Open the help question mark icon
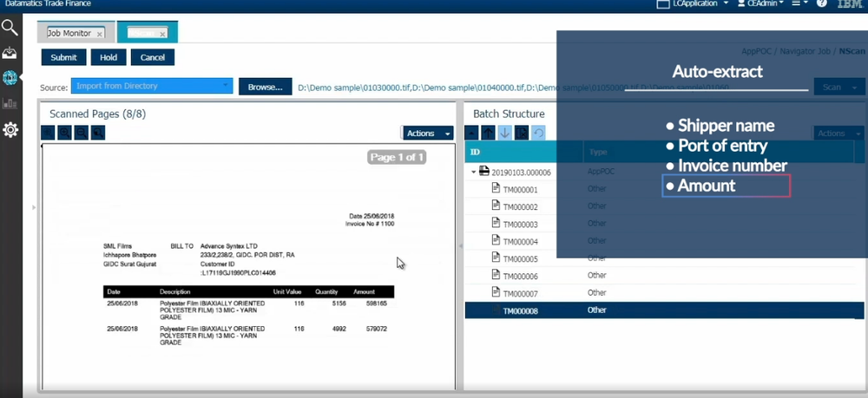This screenshot has width=868, height=398. [x=821, y=3]
